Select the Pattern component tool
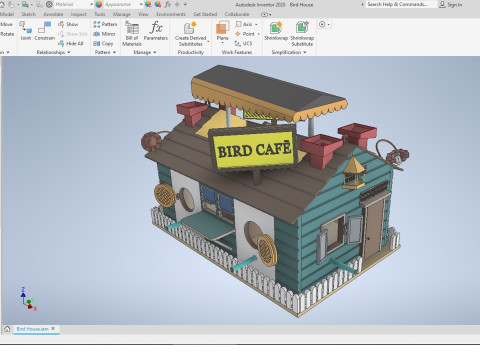480x360 pixels. (105, 24)
